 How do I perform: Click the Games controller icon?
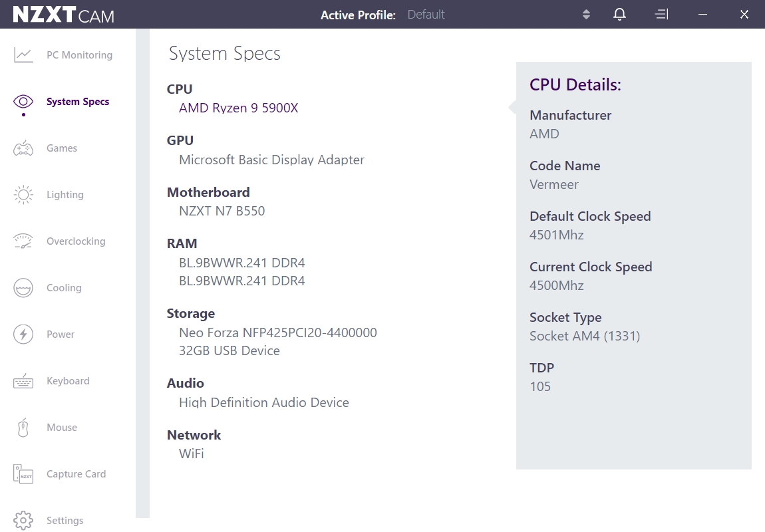(23, 148)
